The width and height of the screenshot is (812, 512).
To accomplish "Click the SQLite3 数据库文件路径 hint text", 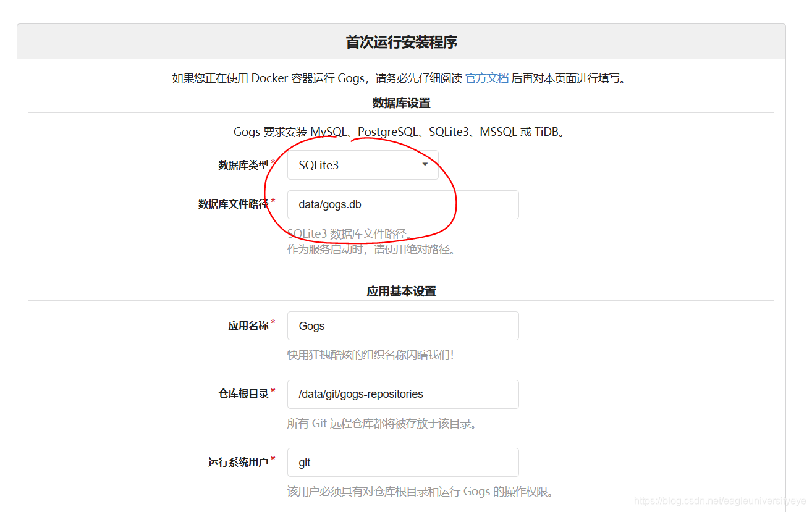I will pos(350,234).
